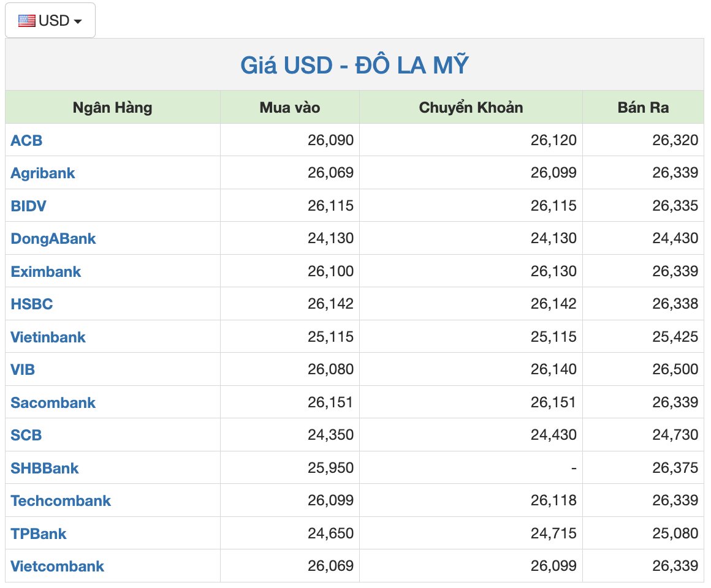Select ACB transfer rate 26,120
711x588 pixels.
[x=553, y=140]
